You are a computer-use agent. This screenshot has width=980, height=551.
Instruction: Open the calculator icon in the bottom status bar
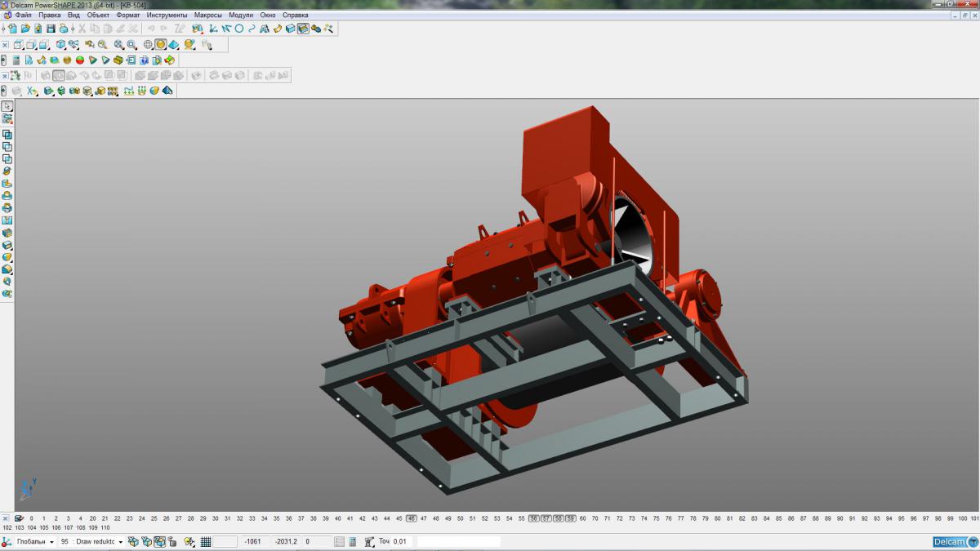coord(353,541)
